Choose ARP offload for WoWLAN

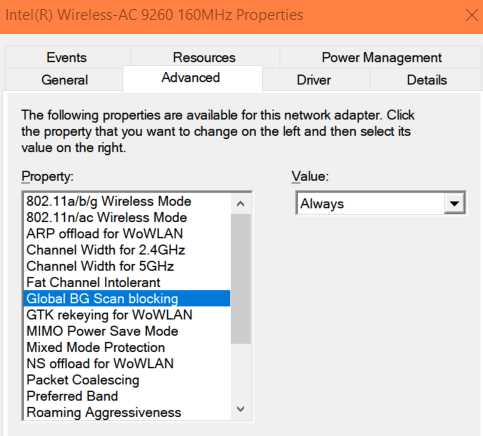point(127,234)
